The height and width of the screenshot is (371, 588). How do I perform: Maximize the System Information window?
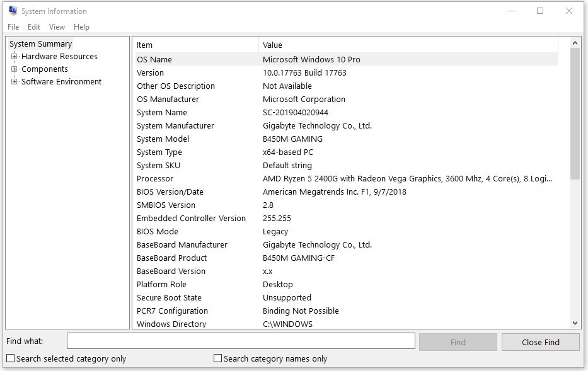tap(540, 11)
